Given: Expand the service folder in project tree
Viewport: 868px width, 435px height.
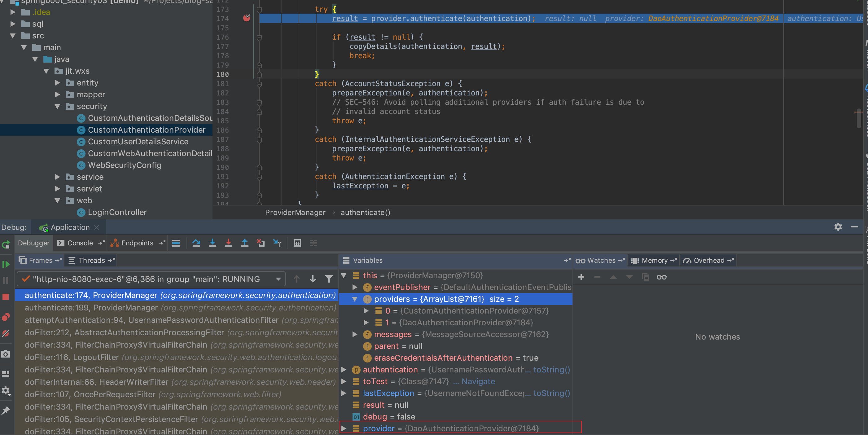Looking at the screenshot, I should pos(58,177).
